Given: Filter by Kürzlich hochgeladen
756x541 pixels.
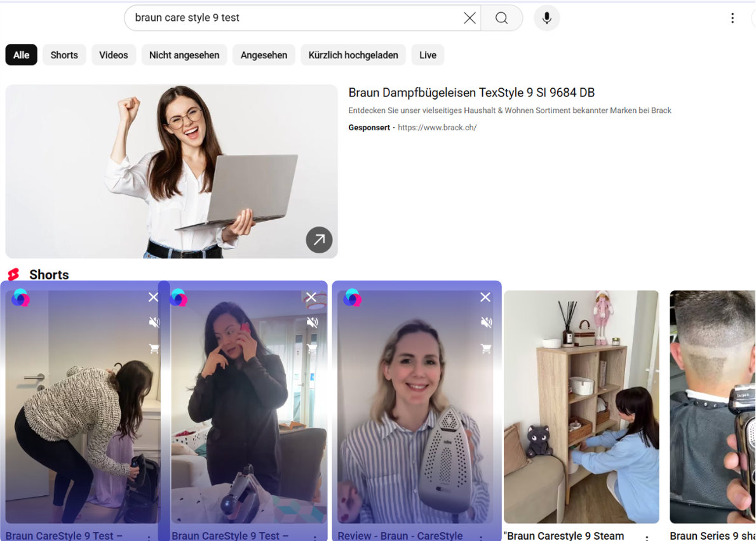Looking at the screenshot, I should (353, 55).
